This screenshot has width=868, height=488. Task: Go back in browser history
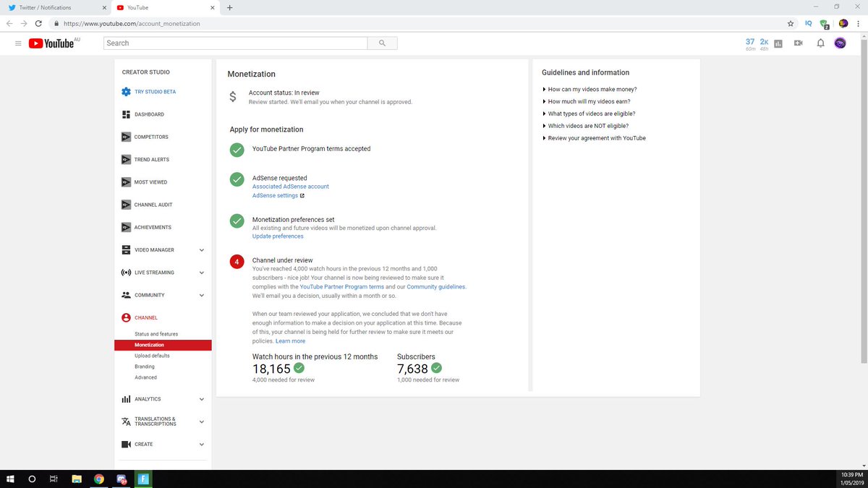9,23
